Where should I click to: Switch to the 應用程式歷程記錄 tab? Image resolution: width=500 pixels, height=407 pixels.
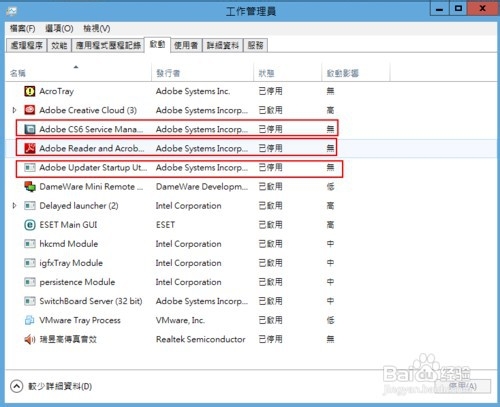[108, 45]
